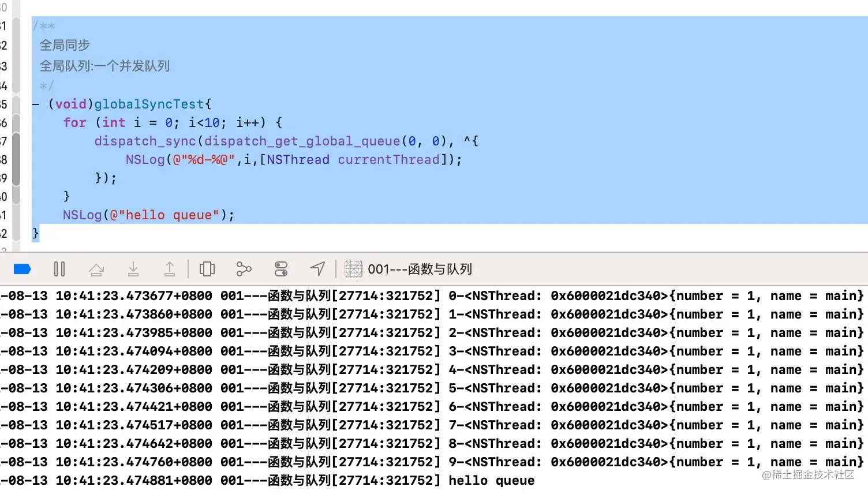
Task: Capture the debug memory graph
Action: [244, 269]
